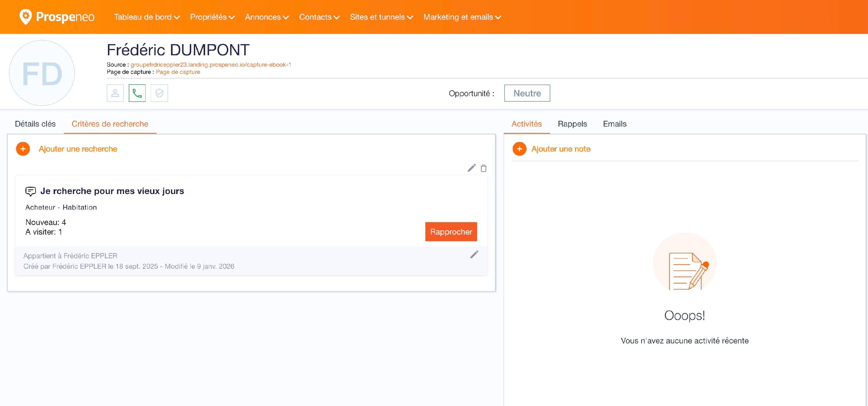Click the plus icon for Ajouter une recherche
This screenshot has height=406, width=868.
coord(23,149)
